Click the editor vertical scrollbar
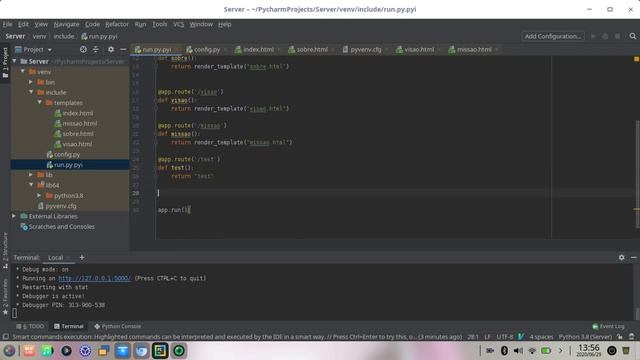Viewport: 640px width, 360px height. coord(637,173)
